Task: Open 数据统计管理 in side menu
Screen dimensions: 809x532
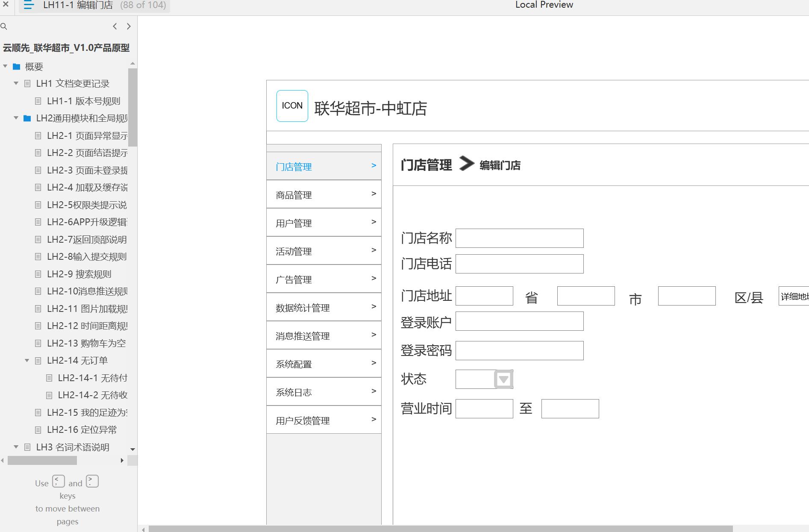Action: [x=324, y=307]
